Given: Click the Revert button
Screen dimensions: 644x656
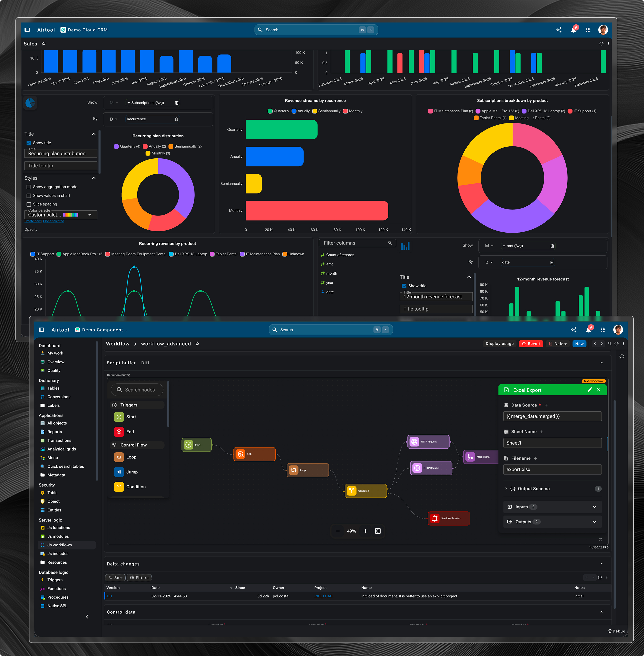Looking at the screenshot, I should point(531,344).
